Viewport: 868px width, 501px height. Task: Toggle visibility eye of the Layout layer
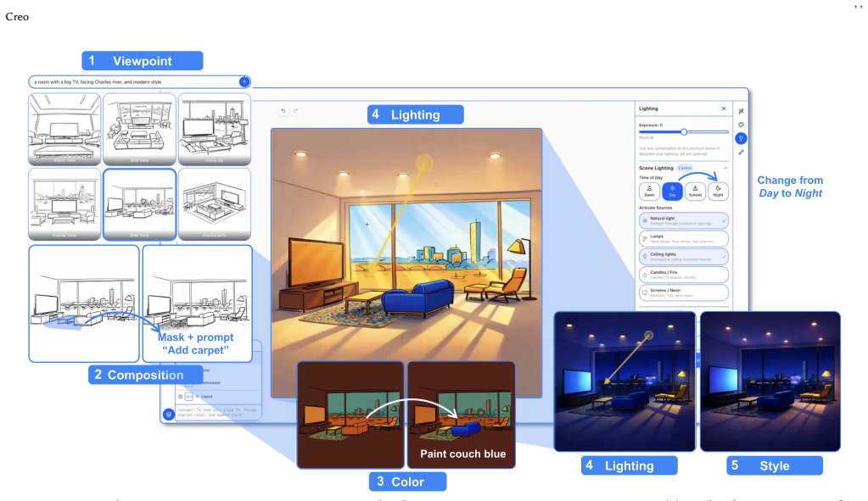coord(197,397)
